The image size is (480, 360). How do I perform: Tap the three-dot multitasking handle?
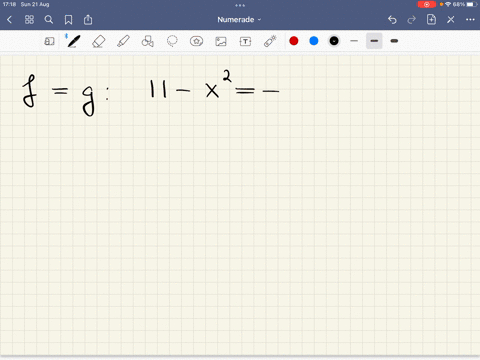point(240,5)
